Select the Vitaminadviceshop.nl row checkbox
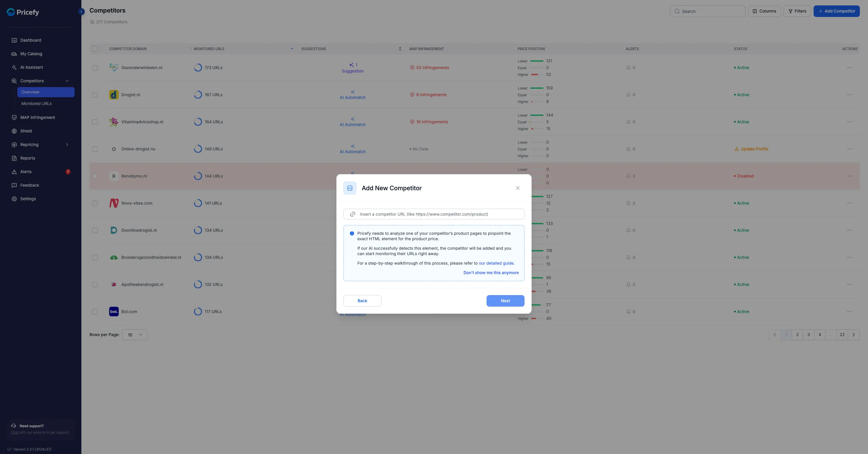The width and height of the screenshot is (868, 454). [95, 122]
